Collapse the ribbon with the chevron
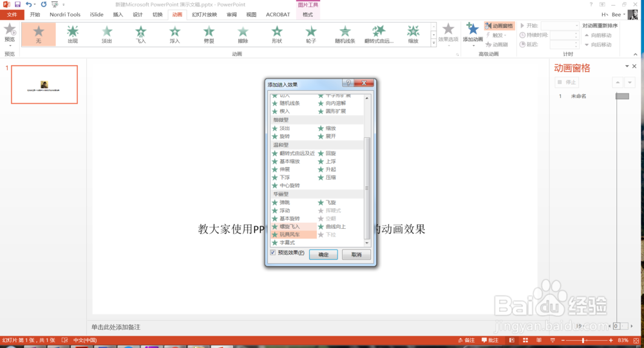The width and height of the screenshot is (644, 348). [x=636, y=54]
